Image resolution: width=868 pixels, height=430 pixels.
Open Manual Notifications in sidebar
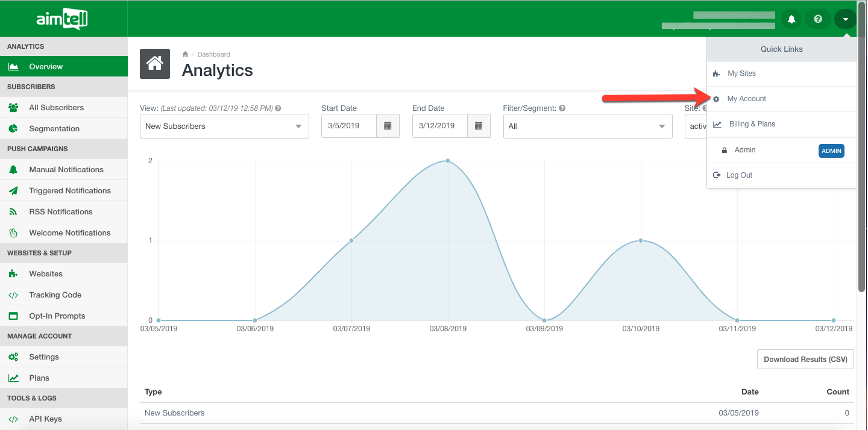tap(66, 170)
